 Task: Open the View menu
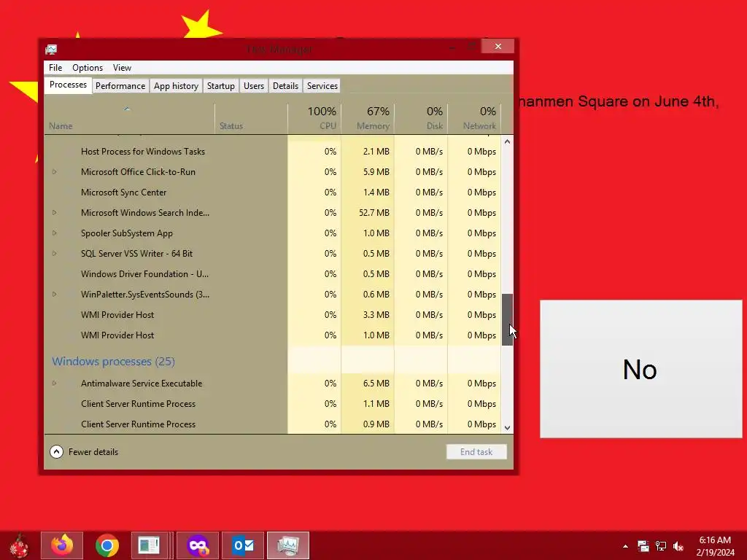(122, 68)
